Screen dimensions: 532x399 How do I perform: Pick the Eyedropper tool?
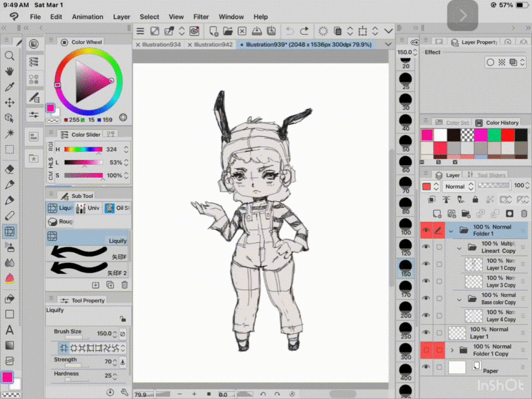coord(9,87)
